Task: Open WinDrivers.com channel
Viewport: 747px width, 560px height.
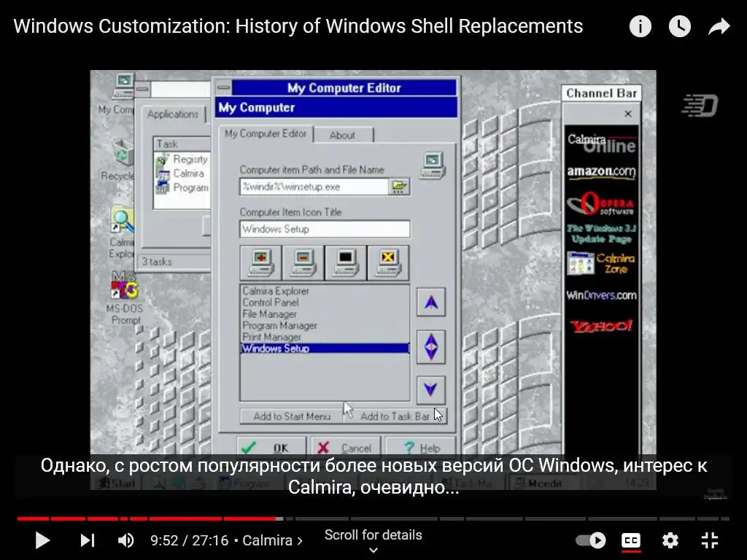Action: (x=601, y=295)
